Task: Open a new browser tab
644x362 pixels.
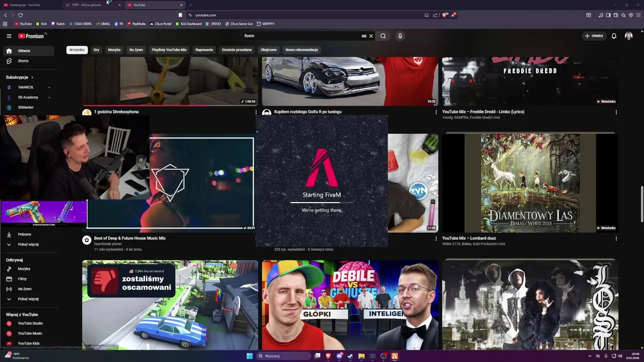Action: [190, 5]
